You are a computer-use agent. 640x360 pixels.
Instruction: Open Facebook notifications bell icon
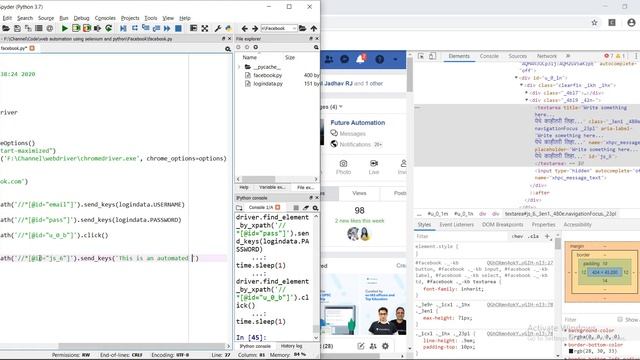[360, 59]
